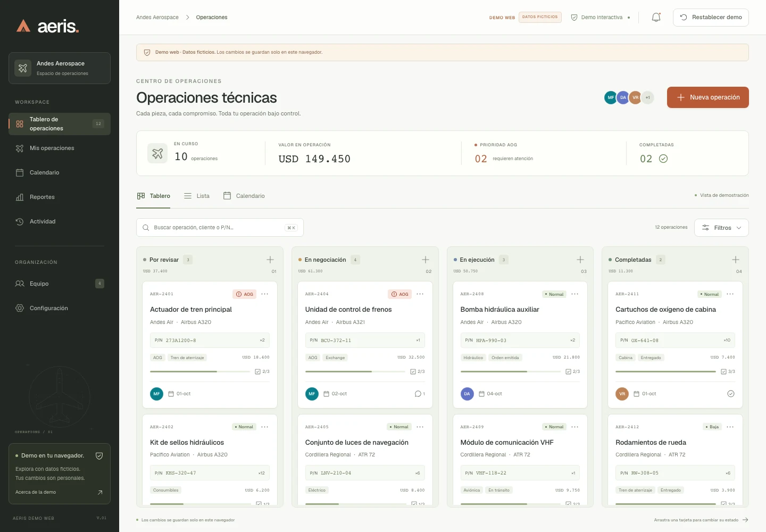Open more options for AER-2402 card
766x532 pixels.
coord(265,427)
